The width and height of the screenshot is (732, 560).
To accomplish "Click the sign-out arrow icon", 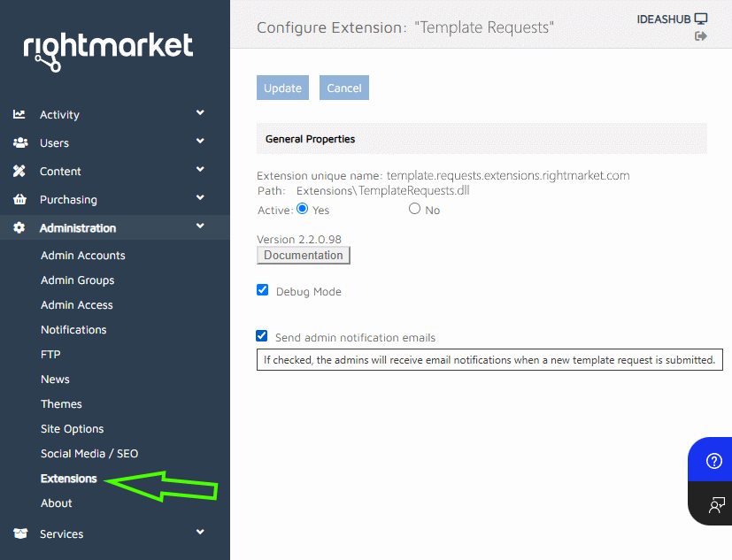I will 701,36.
